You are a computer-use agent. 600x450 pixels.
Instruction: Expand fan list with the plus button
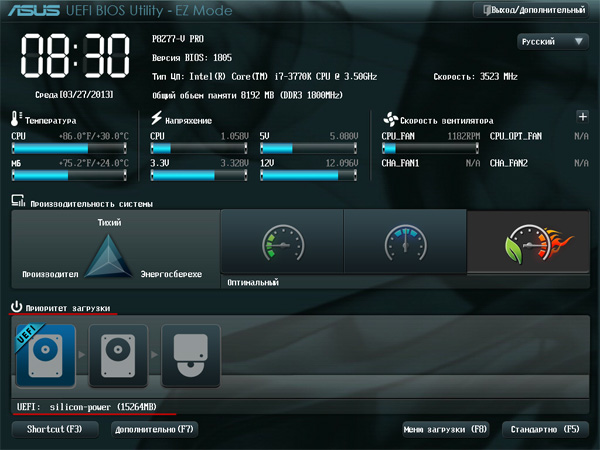(x=582, y=117)
